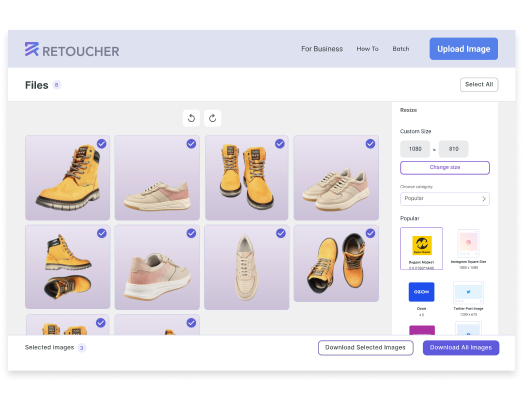The width and height of the screenshot is (523, 410).
Task: Uncheck the single yellow boot image
Action: coord(102,144)
